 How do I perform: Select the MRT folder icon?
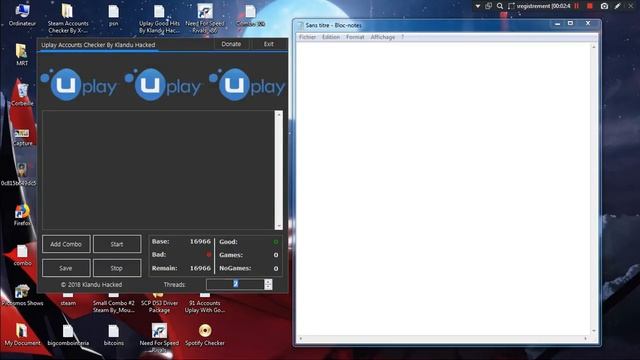22,55
